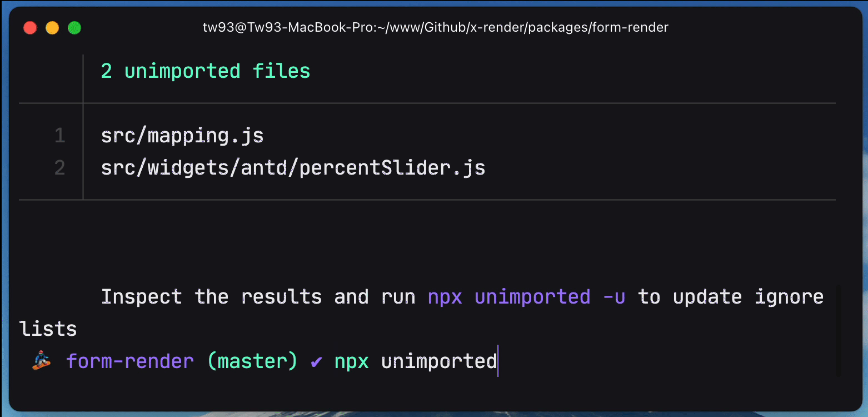Click the red close window button
868x417 pixels.
30,28
